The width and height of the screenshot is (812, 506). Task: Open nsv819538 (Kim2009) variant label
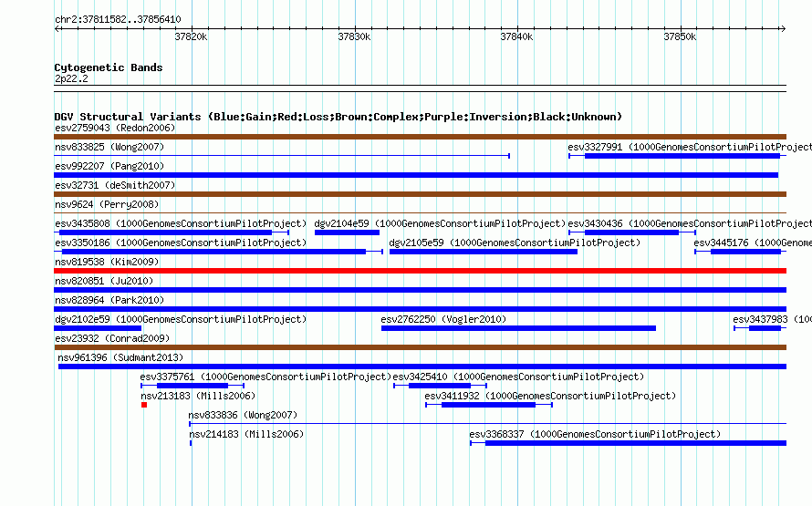click(x=107, y=262)
